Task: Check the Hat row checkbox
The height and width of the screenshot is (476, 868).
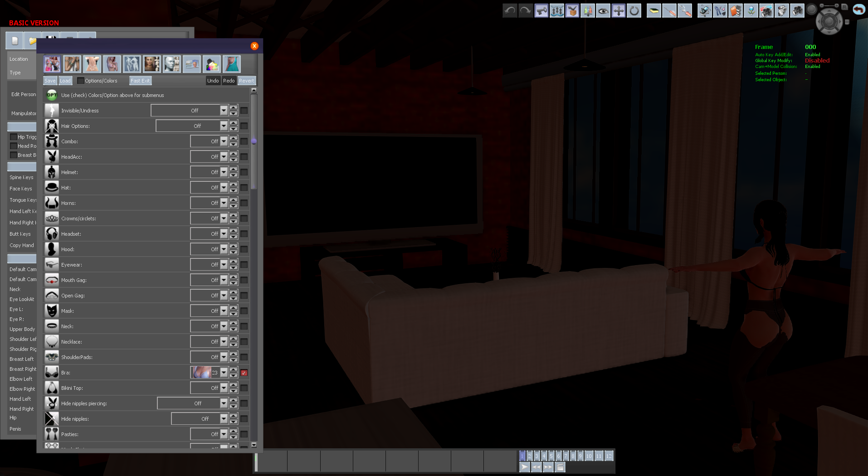Action: (244, 188)
